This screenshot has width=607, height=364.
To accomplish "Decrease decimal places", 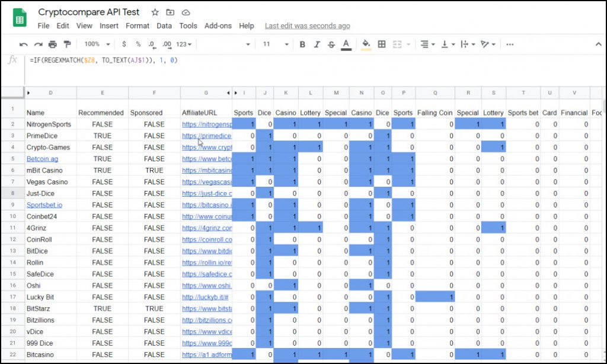I will tap(152, 44).
